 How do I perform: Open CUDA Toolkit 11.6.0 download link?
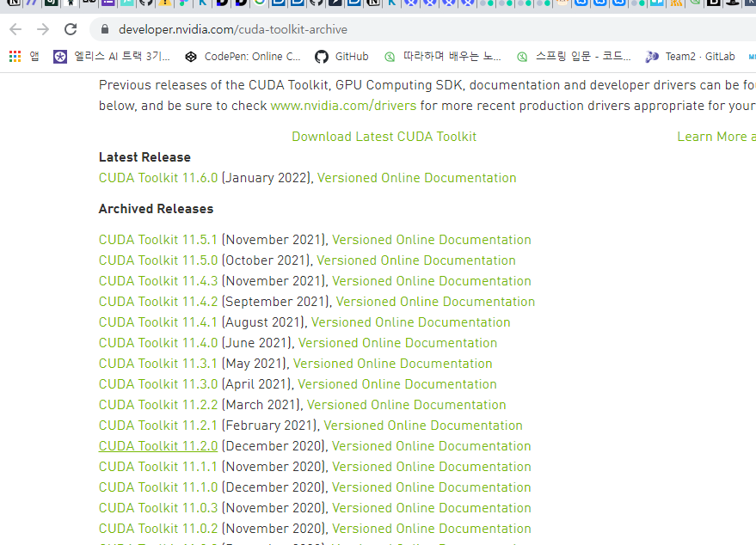click(158, 178)
